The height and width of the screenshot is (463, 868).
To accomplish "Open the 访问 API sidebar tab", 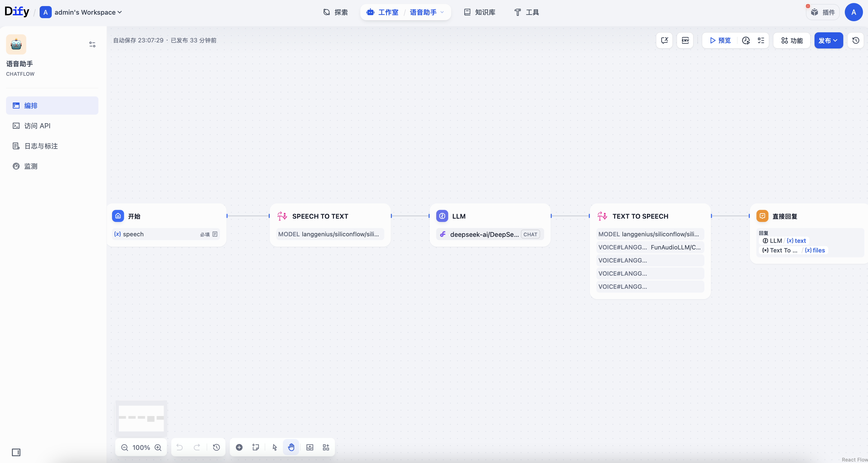I will [37, 126].
